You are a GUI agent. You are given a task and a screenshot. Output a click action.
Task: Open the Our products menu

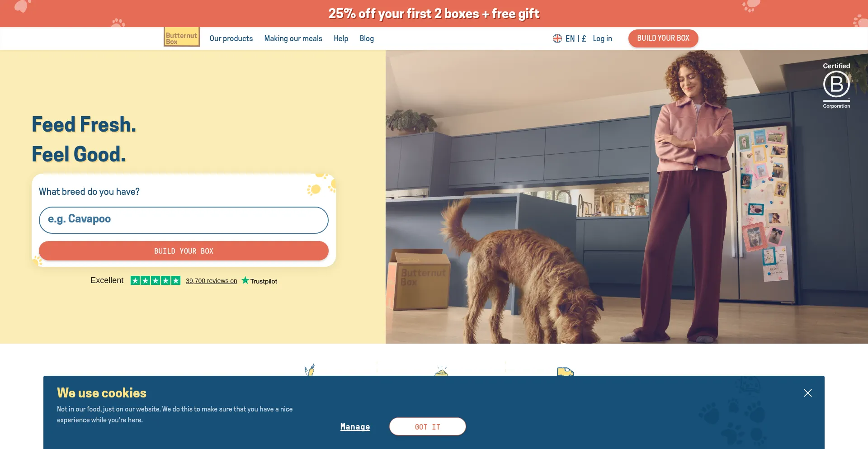231,38
